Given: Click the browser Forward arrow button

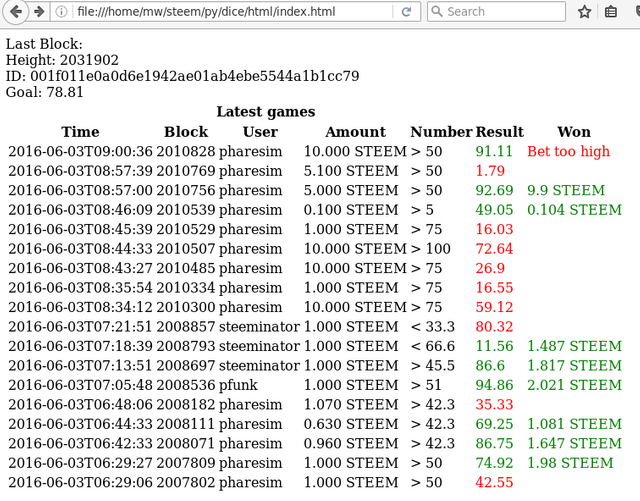Looking at the screenshot, I should pos(38,12).
